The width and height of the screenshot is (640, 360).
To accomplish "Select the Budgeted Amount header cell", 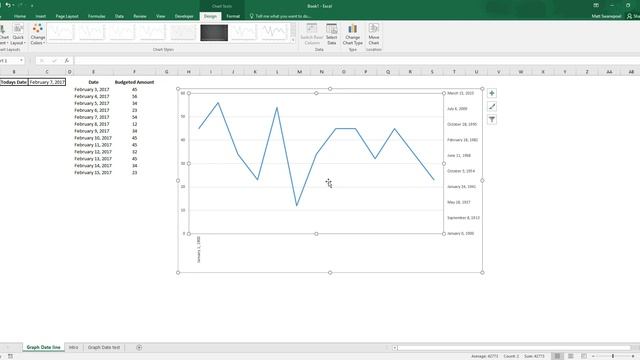I will click(134, 82).
